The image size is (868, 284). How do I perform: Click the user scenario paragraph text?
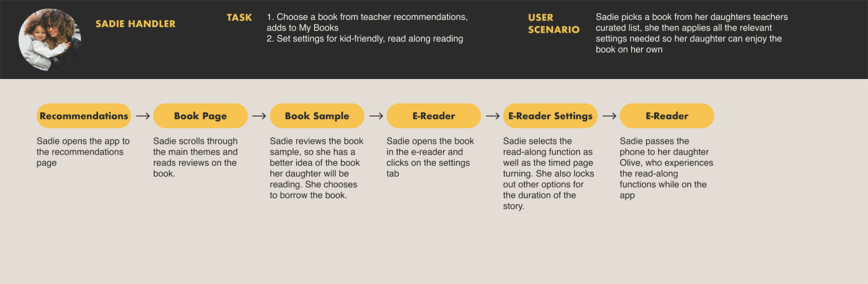click(692, 33)
